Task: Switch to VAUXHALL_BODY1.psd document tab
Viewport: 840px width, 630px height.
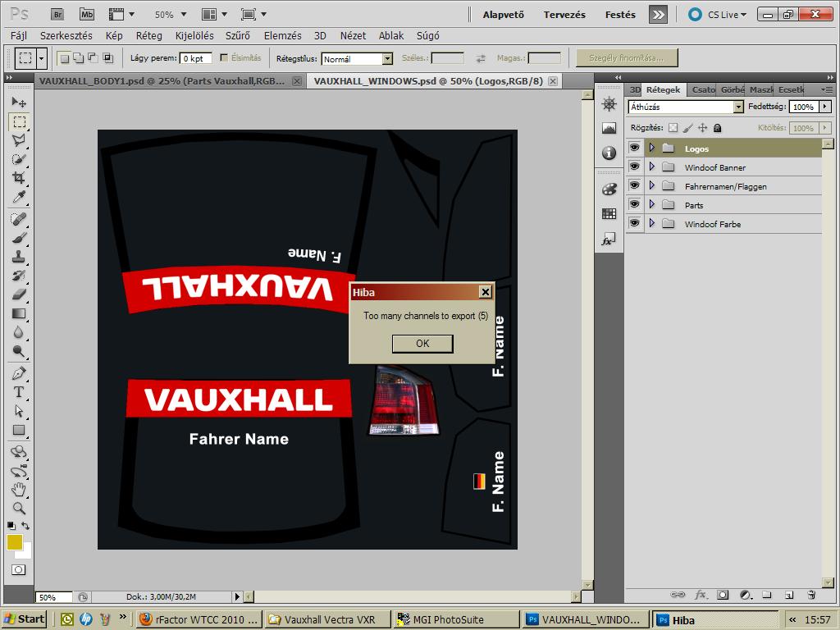Action: pyautogui.click(x=162, y=81)
